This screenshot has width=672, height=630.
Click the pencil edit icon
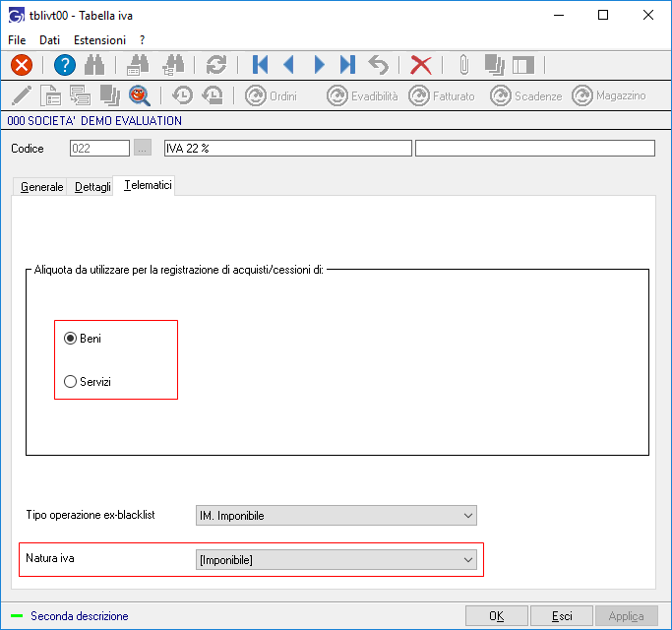(x=22, y=95)
